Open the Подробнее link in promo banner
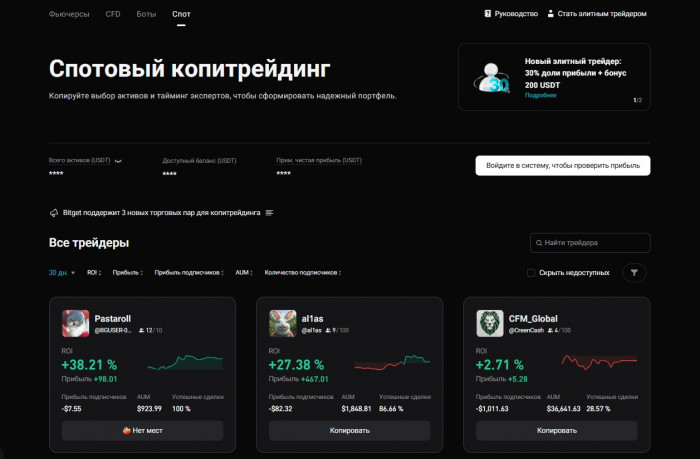Screen dimensions: 700x459 [540, 95]
